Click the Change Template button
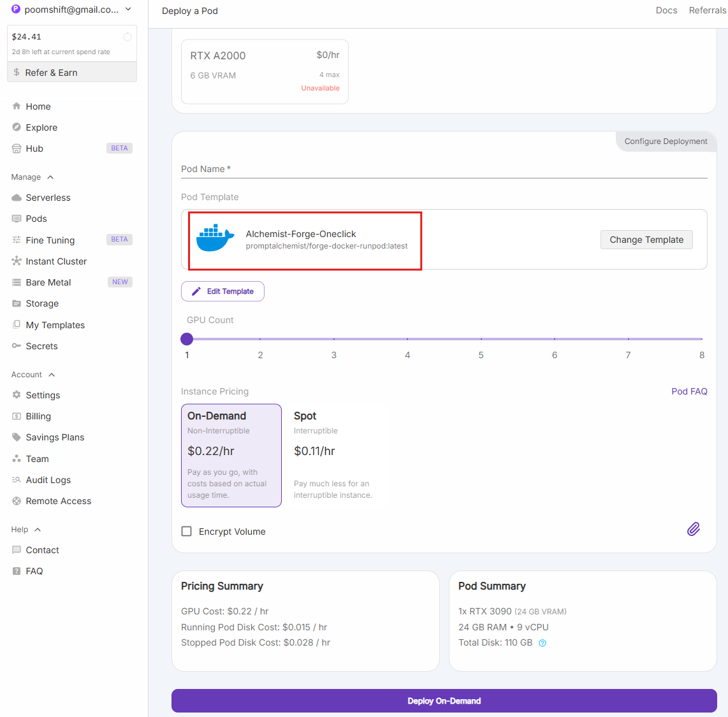 (646, 240)
